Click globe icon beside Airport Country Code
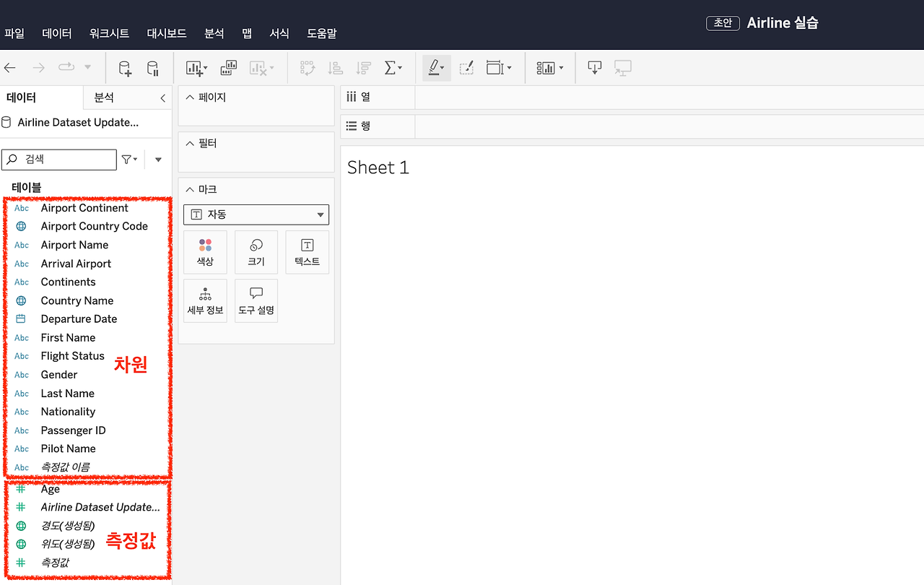 (x=22, y=226)
